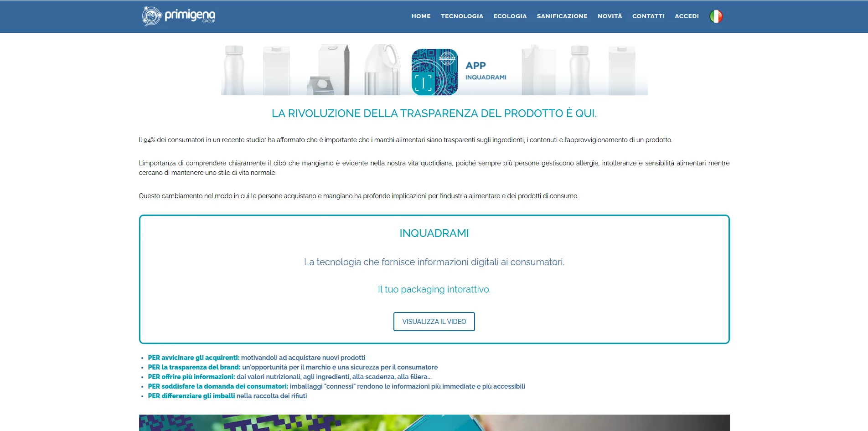Screen dimensions: 868x431
Task: Open the NOVITÀ menu item
Action: click(610, 16)
